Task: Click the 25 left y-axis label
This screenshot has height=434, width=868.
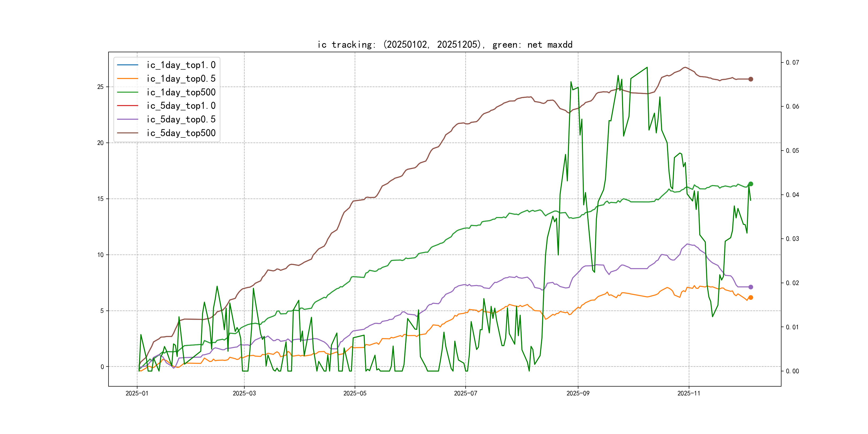Action: 100,87
